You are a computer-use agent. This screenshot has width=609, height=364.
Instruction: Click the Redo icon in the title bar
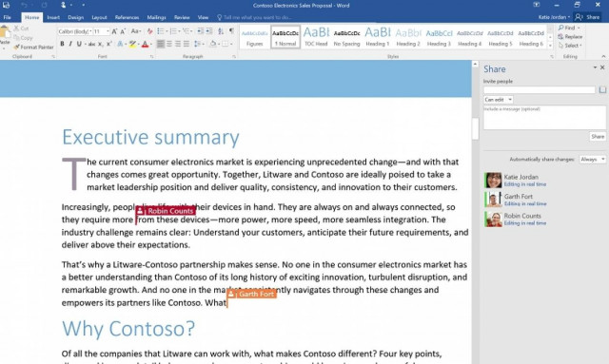click(x=44, y=5)
